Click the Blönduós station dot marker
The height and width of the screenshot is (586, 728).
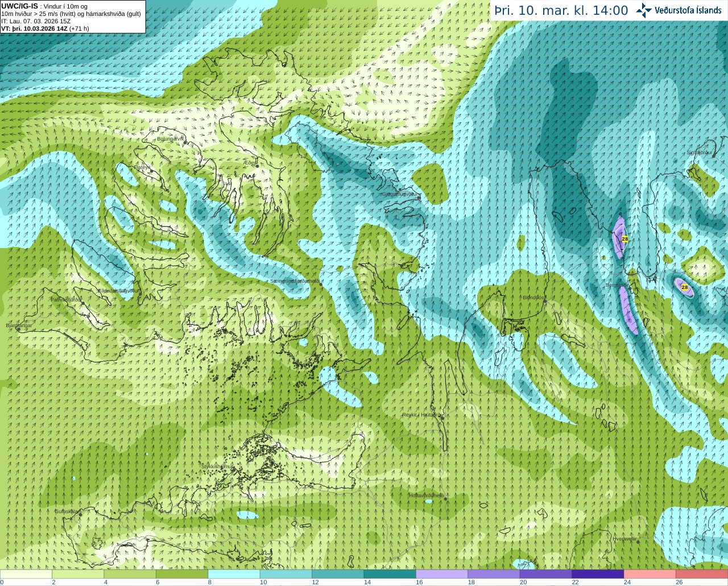[x=545, y=302]
